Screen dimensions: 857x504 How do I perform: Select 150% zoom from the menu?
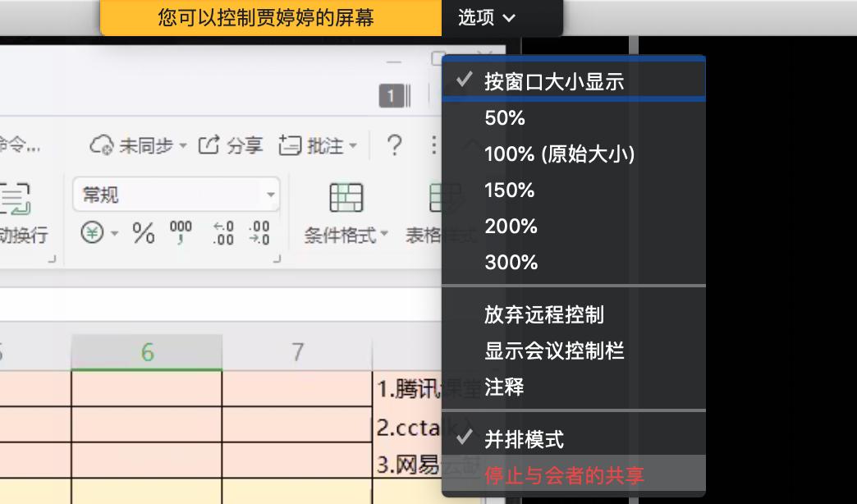509,190
